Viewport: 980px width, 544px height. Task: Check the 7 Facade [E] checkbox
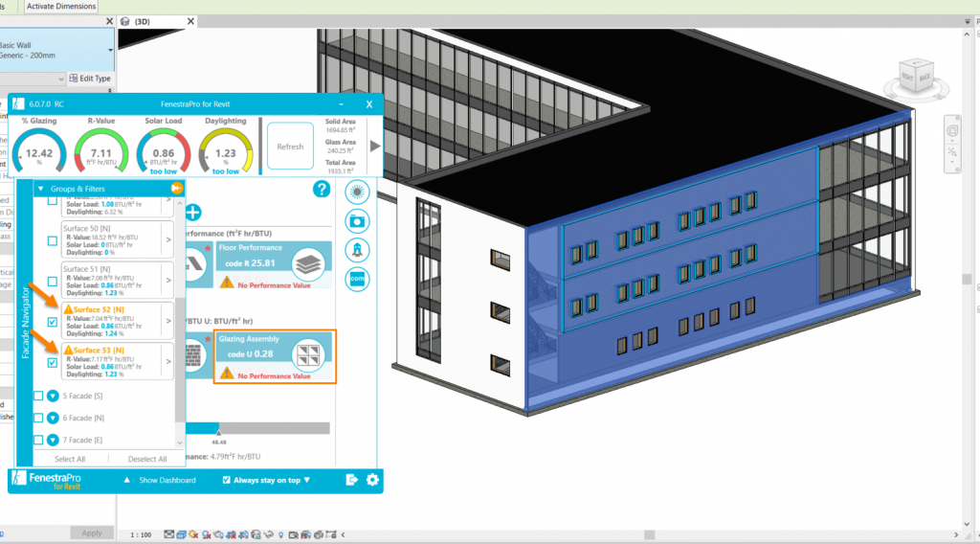click(x=38, y=441)
